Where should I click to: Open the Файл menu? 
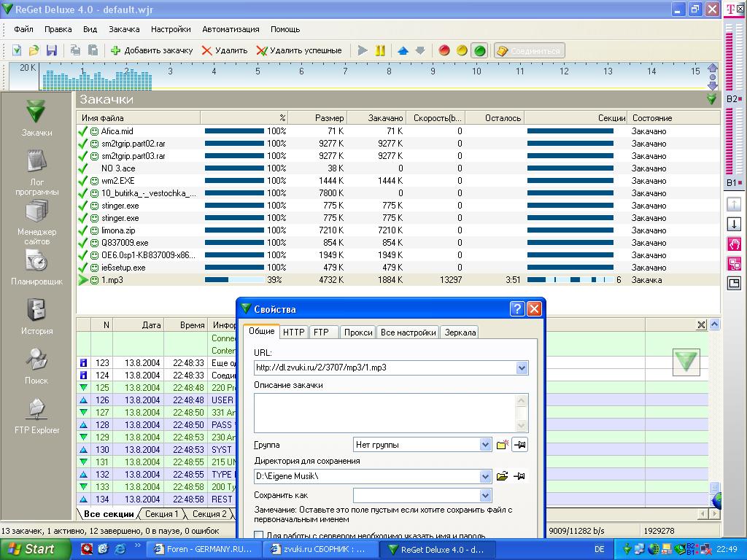tap(23, 29)
